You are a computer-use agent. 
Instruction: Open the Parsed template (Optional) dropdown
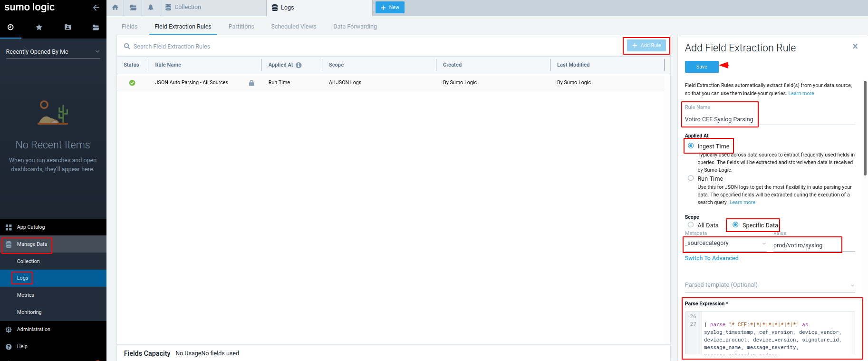coord(770,285)
